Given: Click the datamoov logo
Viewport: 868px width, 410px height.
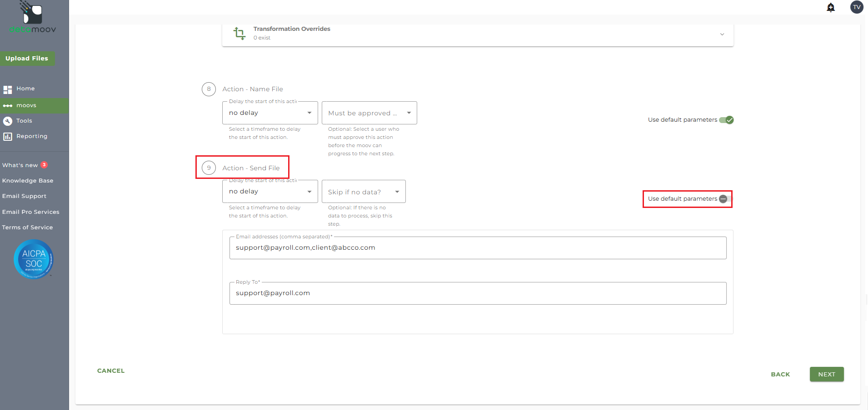Looking at the screenshot, I should click(x=33, y=18).
